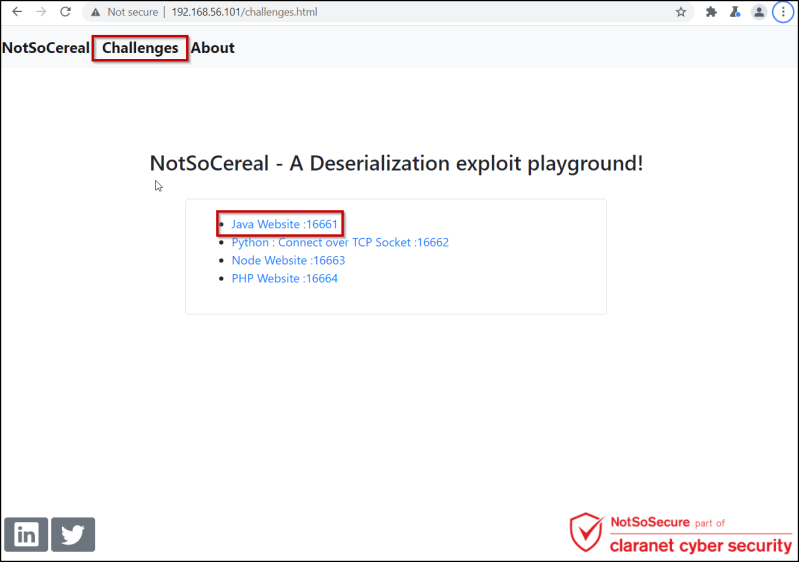The image size is (799, 562).
Task: Open the Chrome three-dot menu
Action: 783,12
